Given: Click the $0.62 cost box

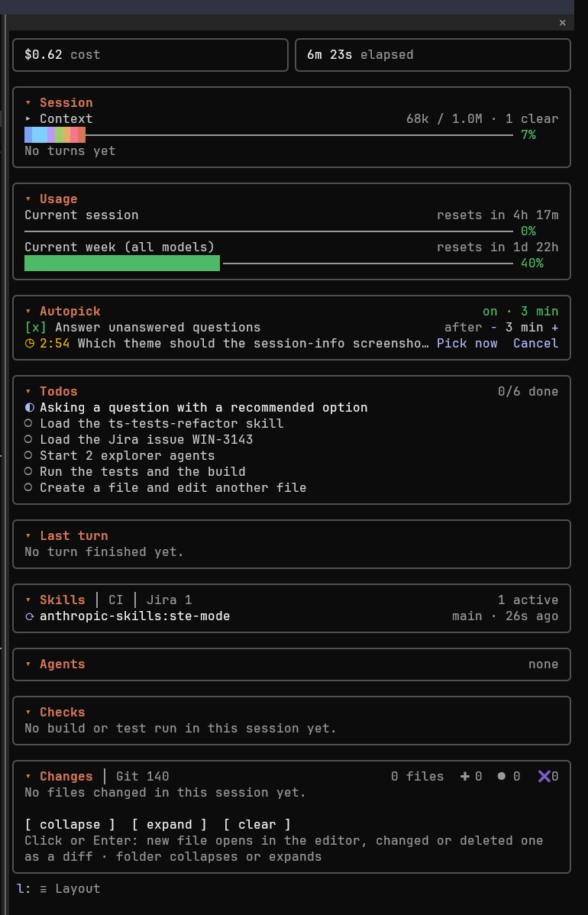Looking at the screenshot, I should click(150, 55).
